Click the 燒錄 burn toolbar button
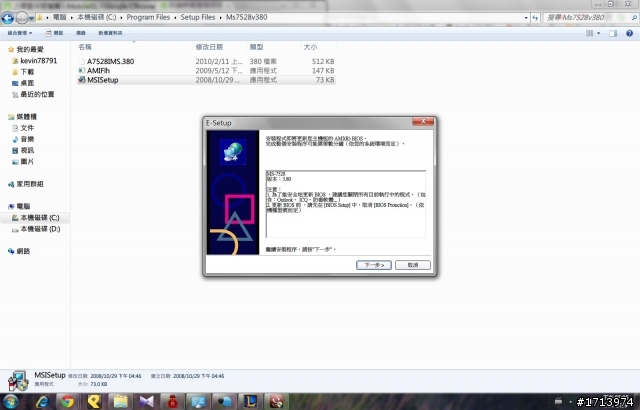The image size is (640, 410). click(81, 33)
